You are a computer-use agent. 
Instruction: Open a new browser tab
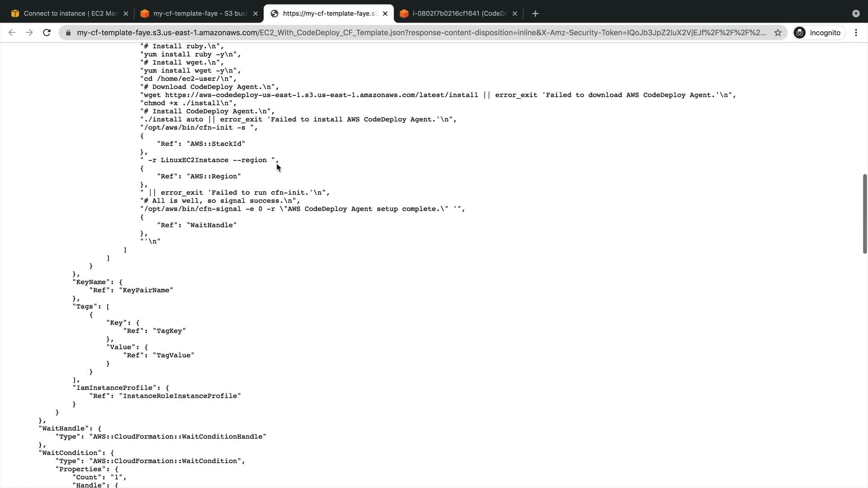pos(535,14)
